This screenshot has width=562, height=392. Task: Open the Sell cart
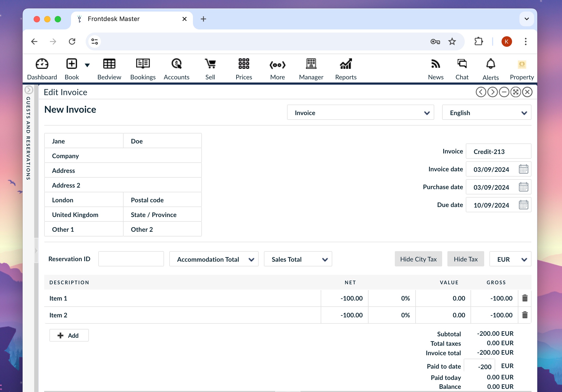[x=210, y=69]
